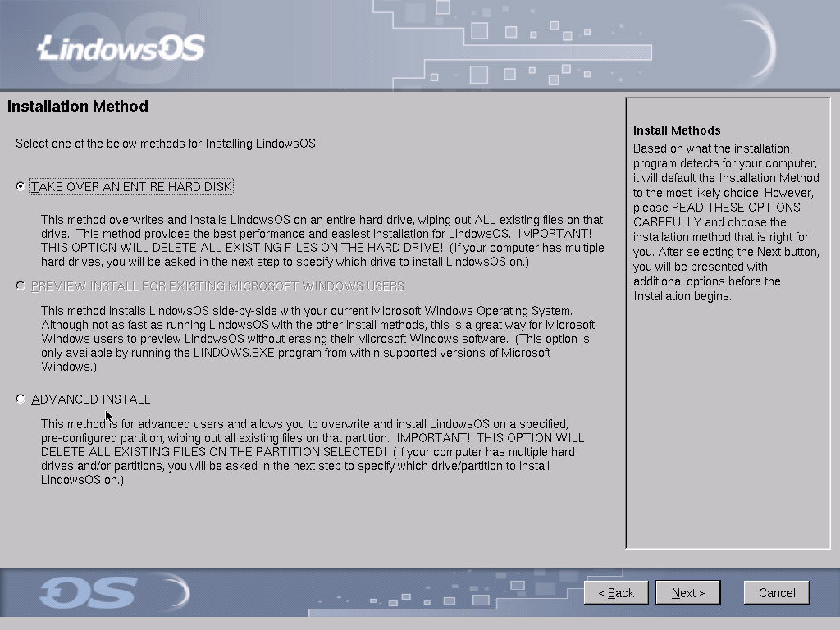The width and height of the screenshot is (840, 630).
Task: Cancel the installation
Action: click(x=776, y=592)
